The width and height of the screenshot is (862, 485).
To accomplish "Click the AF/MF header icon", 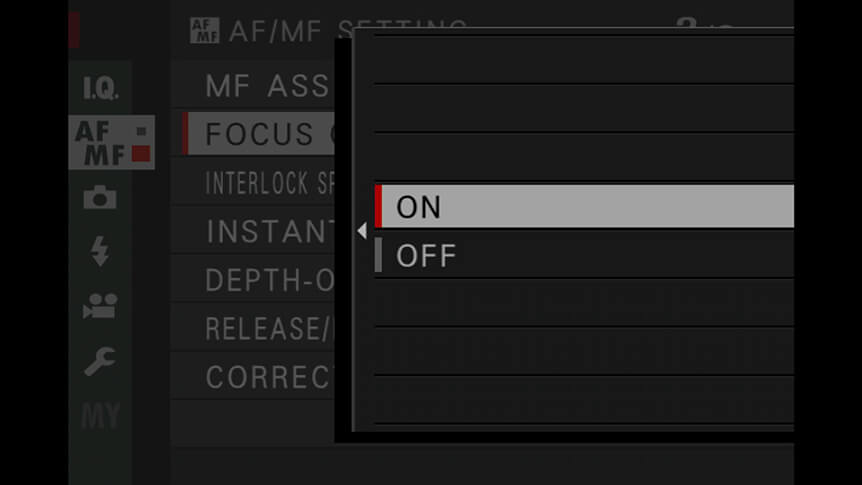I will coord(205,30).
